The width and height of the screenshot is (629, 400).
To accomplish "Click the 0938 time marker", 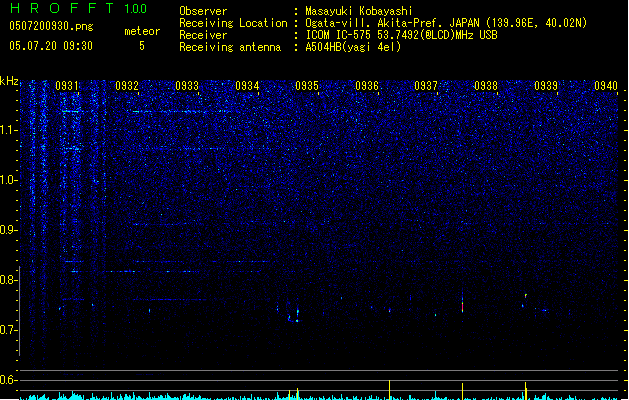I will 486,86.
